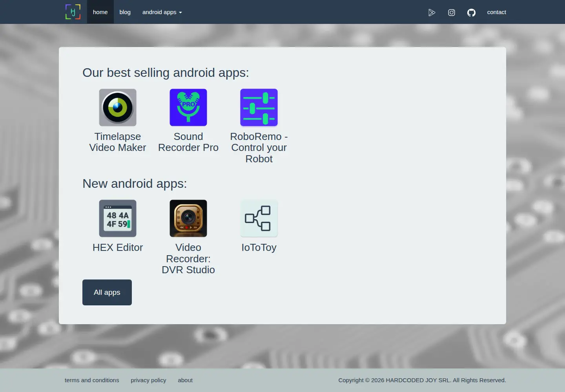Click the Sound Recorder Pro title text
This screenshot has height=392, width=565.
click(x=188, y=142)
